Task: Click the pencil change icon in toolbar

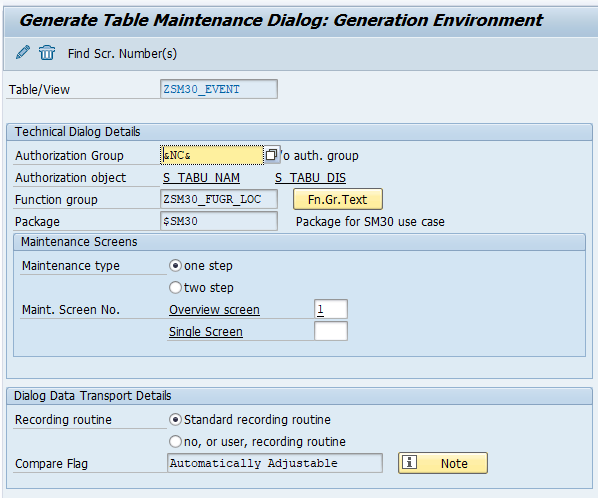Action: [x=23, y=52]
